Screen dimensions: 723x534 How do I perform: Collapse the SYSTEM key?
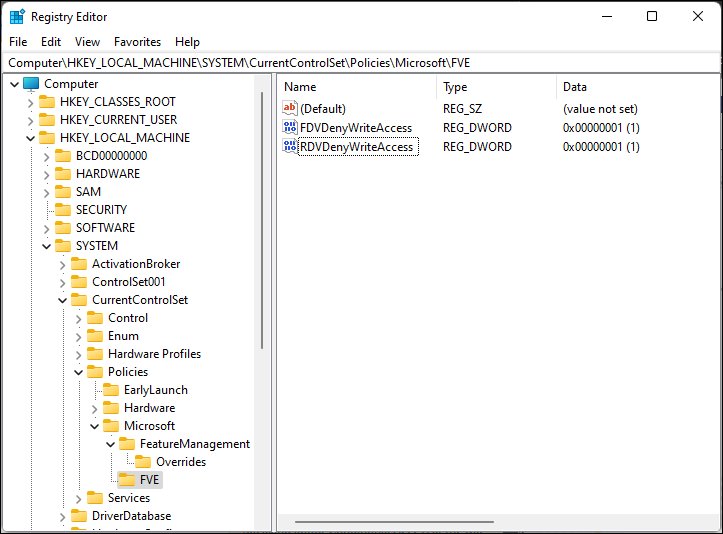tap(47, 246)
